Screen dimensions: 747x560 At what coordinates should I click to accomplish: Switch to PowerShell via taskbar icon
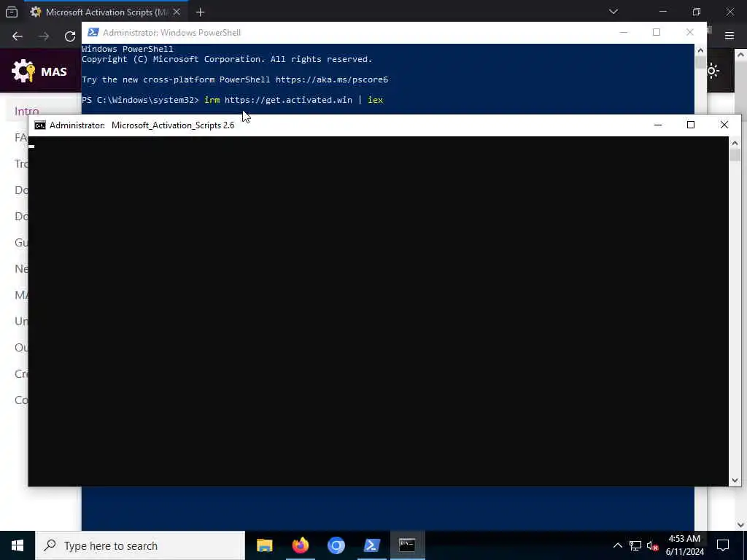click(371, 545)
